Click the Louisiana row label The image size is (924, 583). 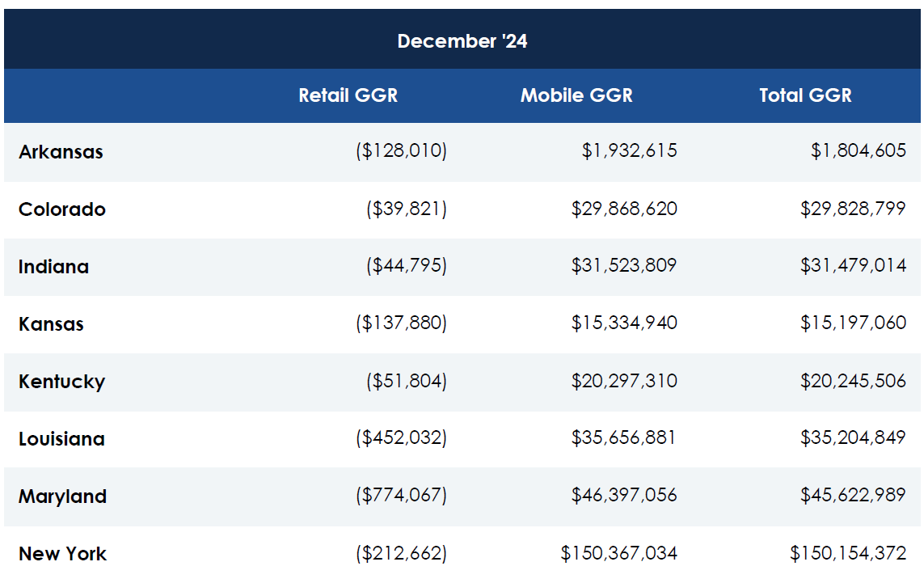tap(61, 439)
